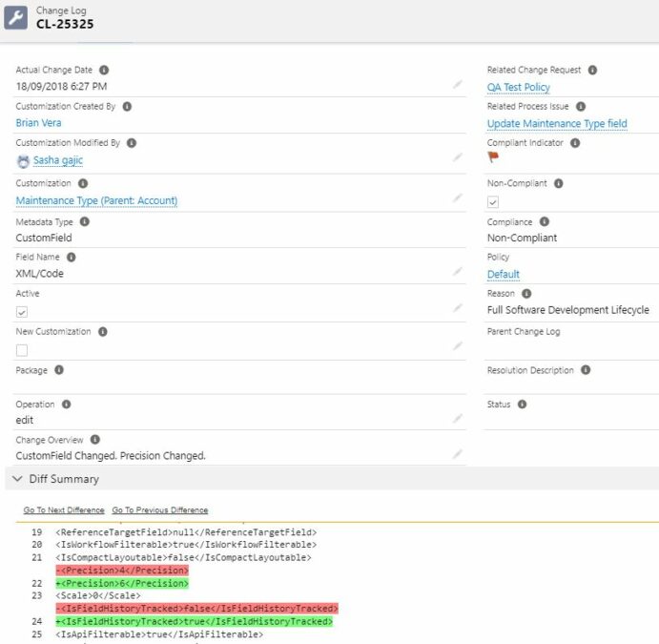
Task: Edit the Customization field pencil icon
Action: 457,198
